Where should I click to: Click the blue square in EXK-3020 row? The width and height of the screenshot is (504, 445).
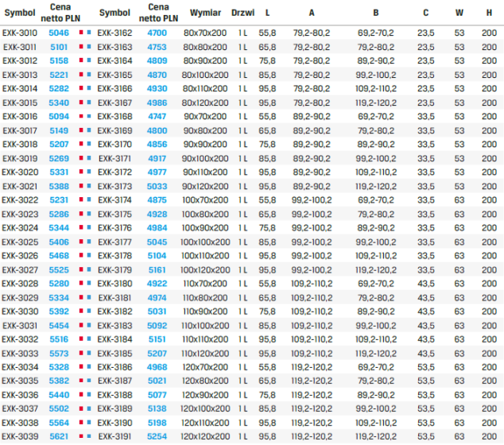point(89,172)
